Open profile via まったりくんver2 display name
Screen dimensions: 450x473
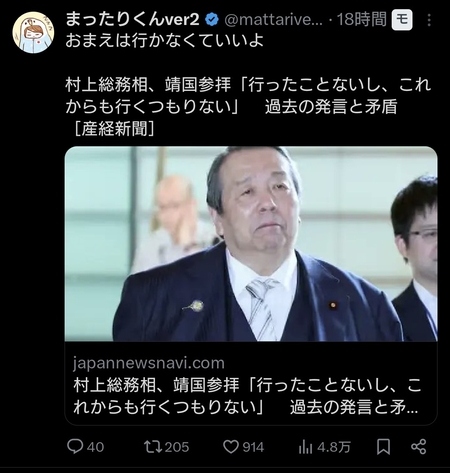pos(132,19)
